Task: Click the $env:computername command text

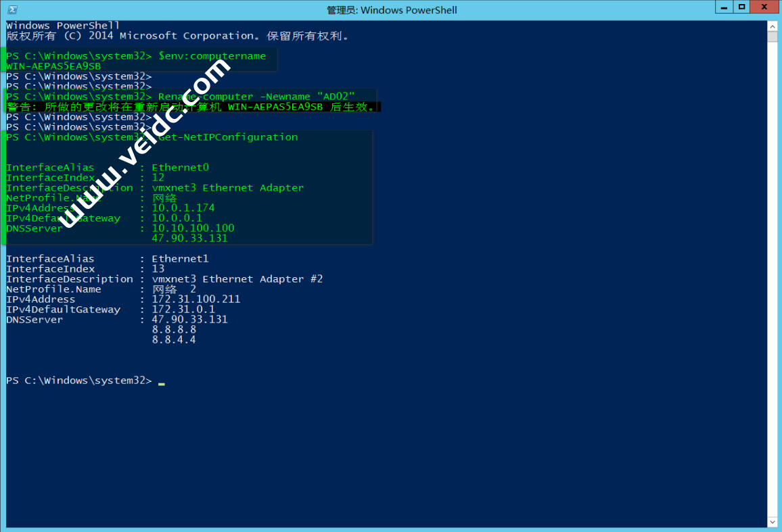Action: click(210, 56)
